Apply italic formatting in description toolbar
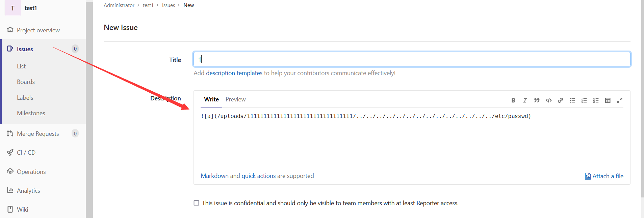Viewport: 644px width, 218px height. (x=525, y=100)
